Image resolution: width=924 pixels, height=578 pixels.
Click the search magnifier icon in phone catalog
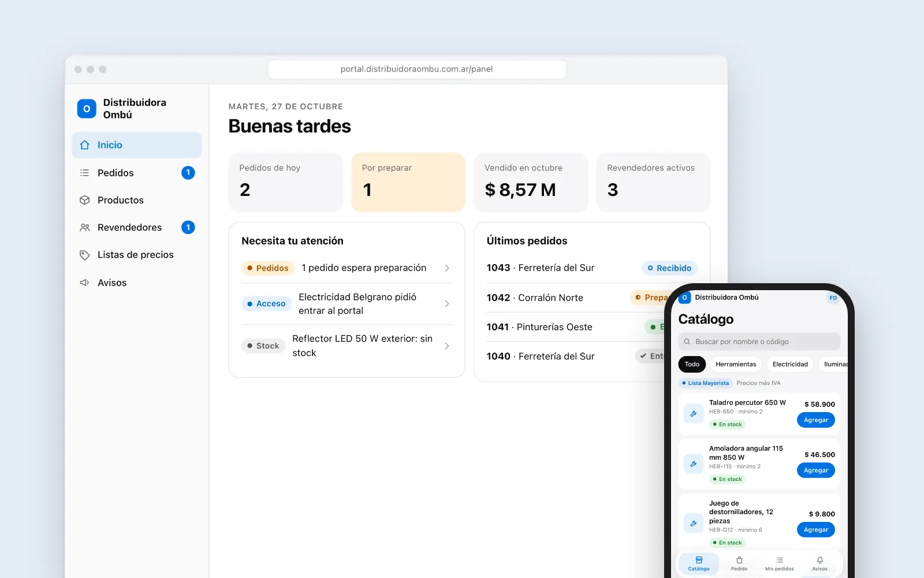(x=687, y=342)
